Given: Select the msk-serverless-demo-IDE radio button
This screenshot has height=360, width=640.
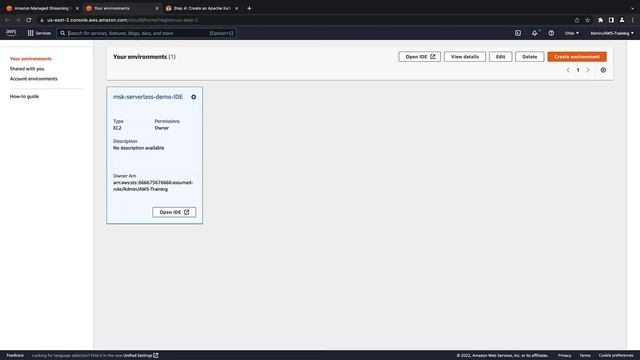Looking at the screenshot, I should pyautogui.click(x=193, y=97).
